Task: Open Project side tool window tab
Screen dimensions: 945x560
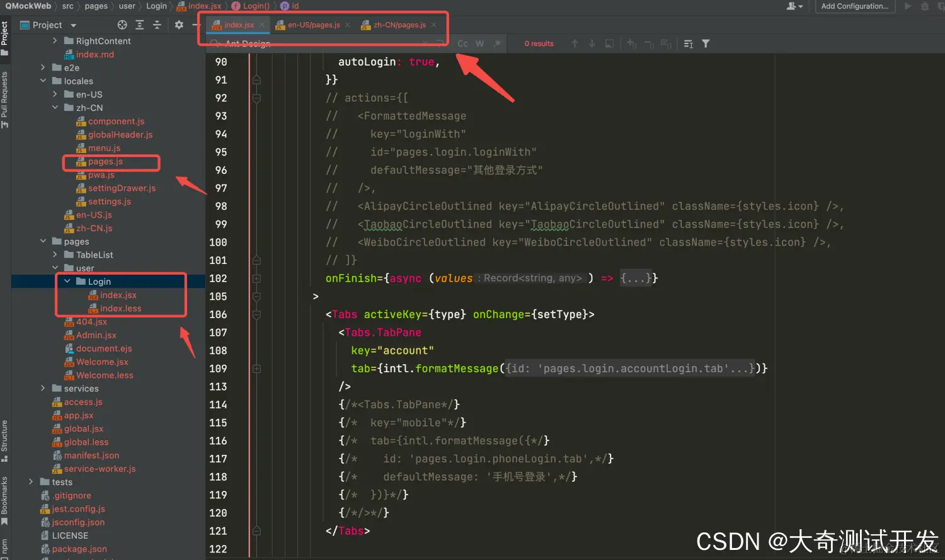Action: pos(4,38)
